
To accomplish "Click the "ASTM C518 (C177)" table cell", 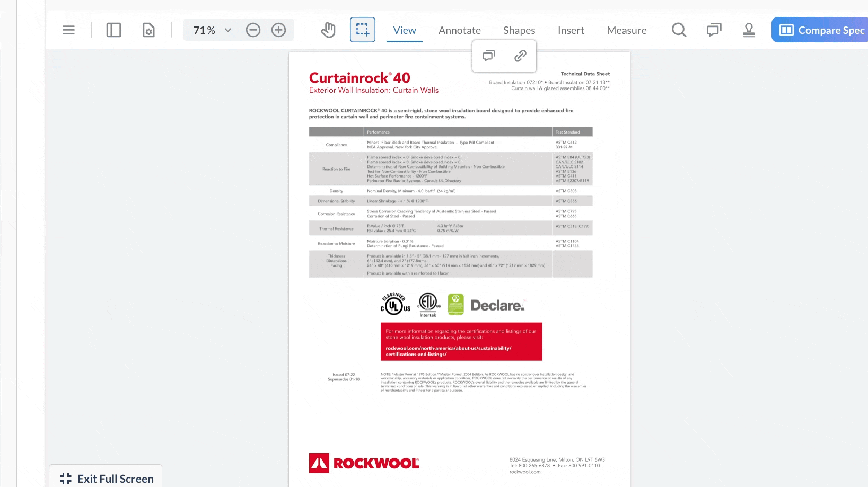I will [x=572, y=226].
